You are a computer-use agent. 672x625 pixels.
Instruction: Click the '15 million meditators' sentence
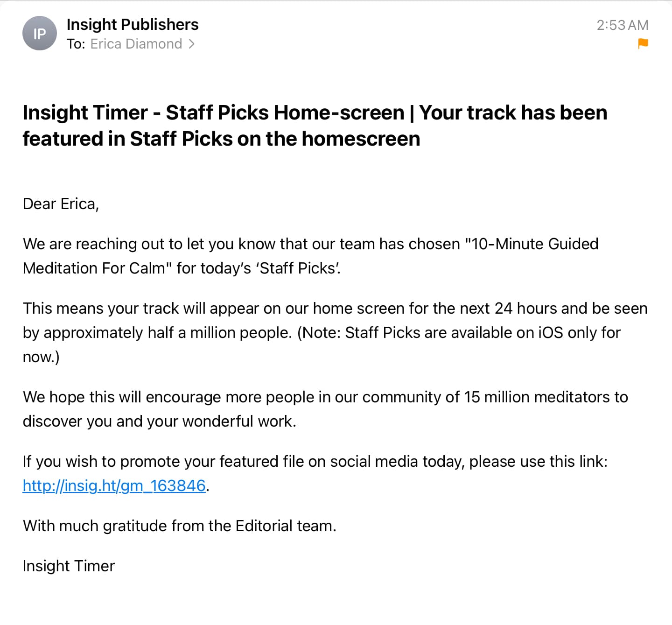click(x=325, y=397)
